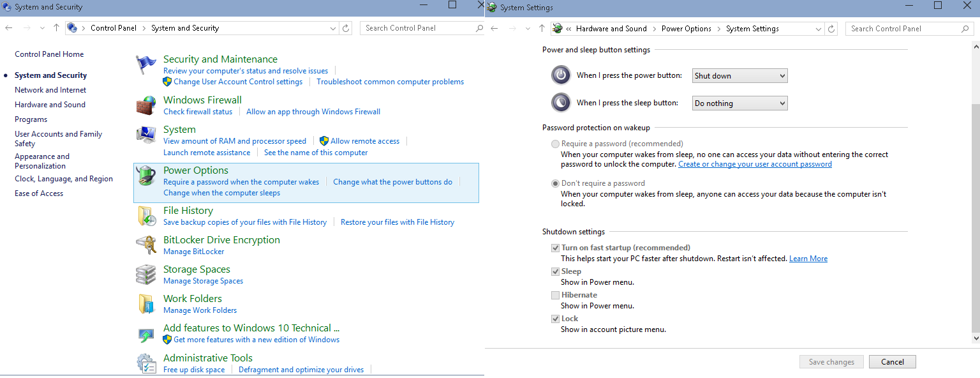This screenshot has width=980, height=378.
Task: Click the Power Options battery icon
Action: click(146, 176)
